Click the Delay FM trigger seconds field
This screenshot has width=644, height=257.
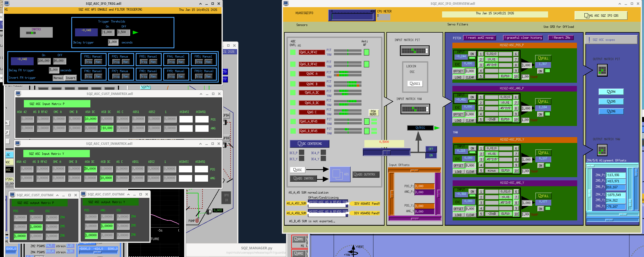pyautogui.click(x=54, y=70)
